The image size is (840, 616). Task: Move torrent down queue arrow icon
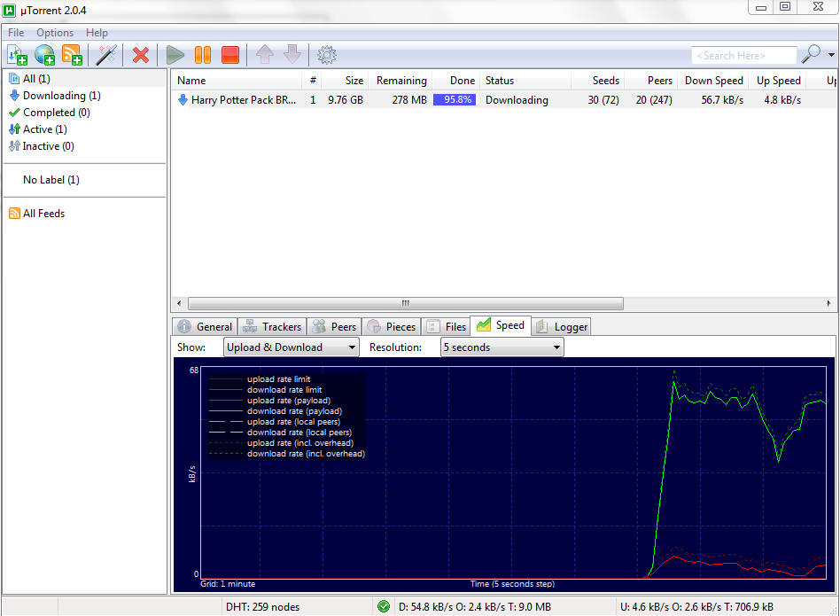click(292, 55)
